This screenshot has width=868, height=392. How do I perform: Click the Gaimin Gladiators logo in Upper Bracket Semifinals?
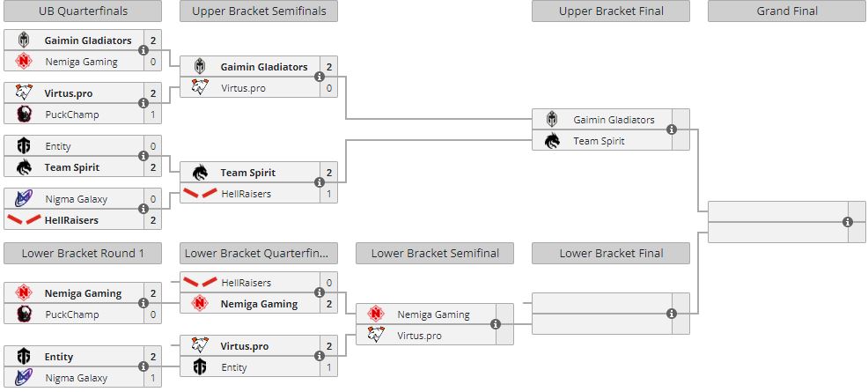200,67
